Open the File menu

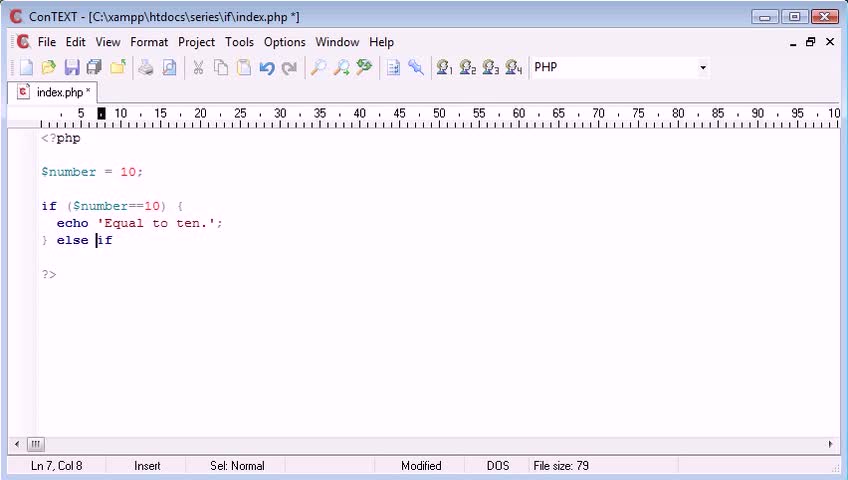click(x=47, y=42)
